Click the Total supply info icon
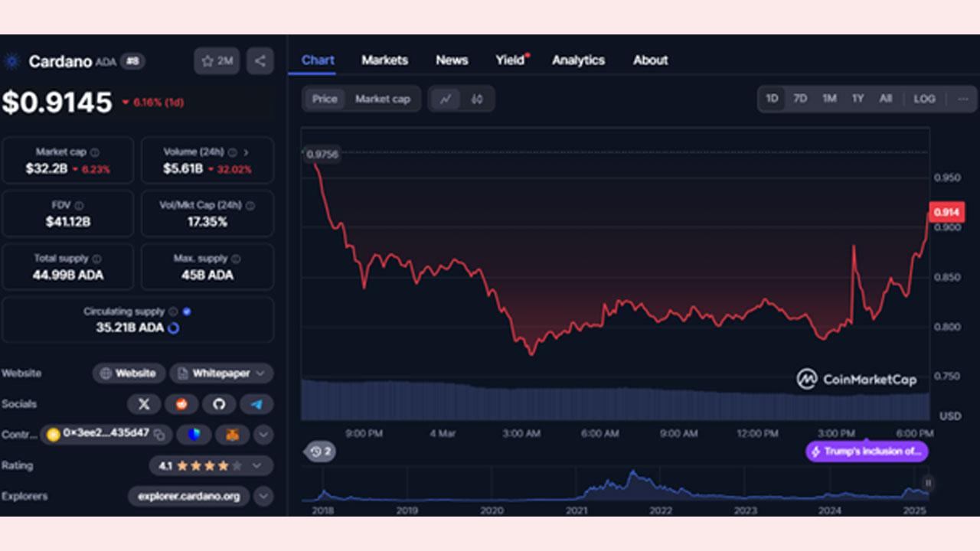Image resolution: width=980 pixels, height=551 pixels. pyautogui.click(x=96, y=259)
